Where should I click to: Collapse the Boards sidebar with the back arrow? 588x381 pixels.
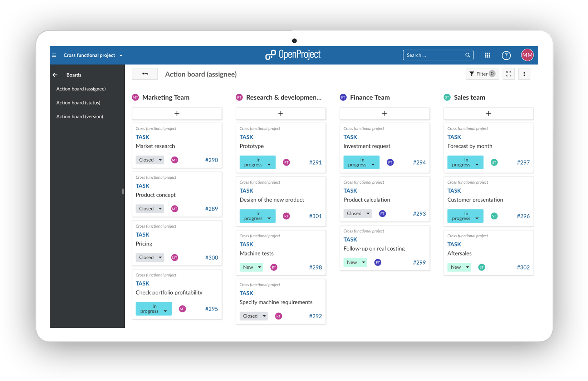pos(55,75)
